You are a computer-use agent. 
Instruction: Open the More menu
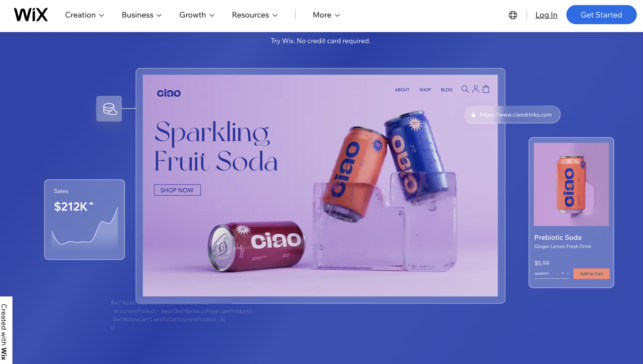(326, 15)
